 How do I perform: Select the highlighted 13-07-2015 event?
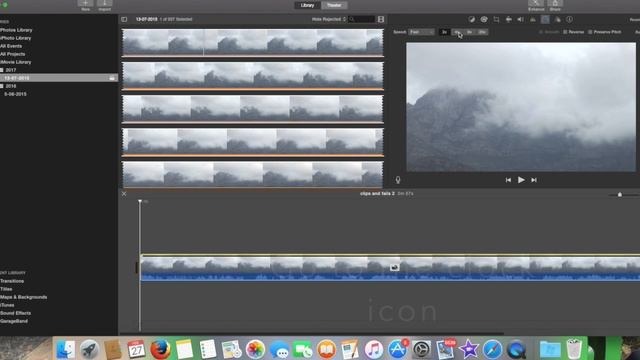[x=59, y=78]
